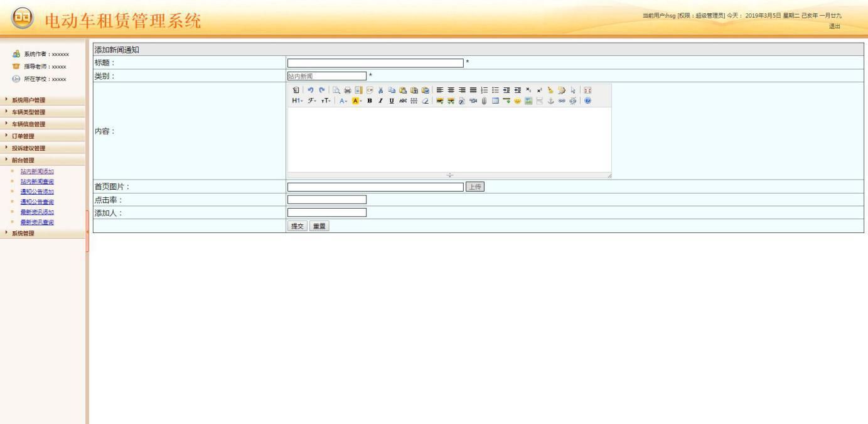The height and width of the screenshot is (424, 868).
Task: Redo the last editor action
Action: pos(321,90)
